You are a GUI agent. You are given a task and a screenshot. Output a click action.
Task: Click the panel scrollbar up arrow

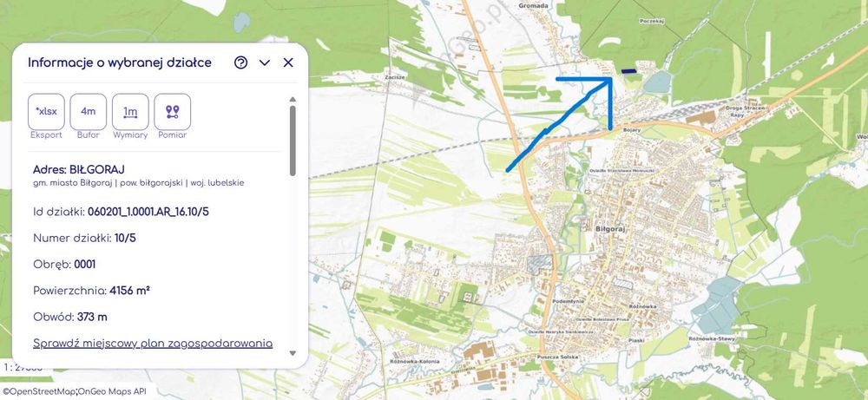293,100
